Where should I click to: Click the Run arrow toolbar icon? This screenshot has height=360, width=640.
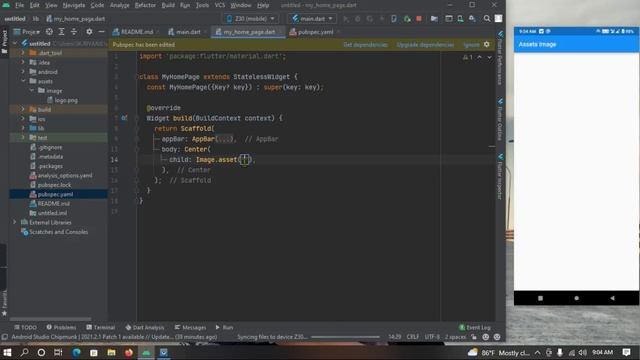[x=346, y=19]
